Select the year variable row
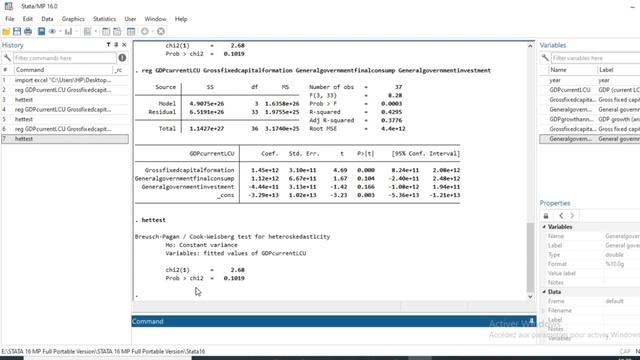640x360 pixels. [590, 80]
